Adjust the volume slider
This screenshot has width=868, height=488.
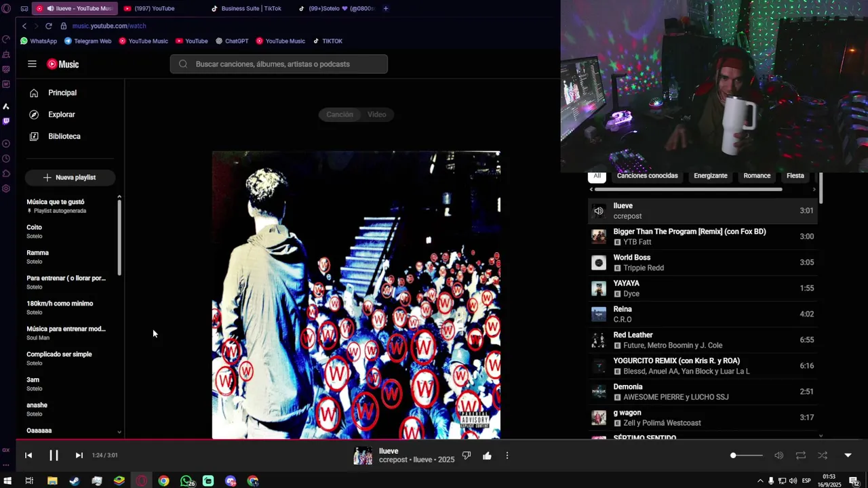(x=747, y=455)
